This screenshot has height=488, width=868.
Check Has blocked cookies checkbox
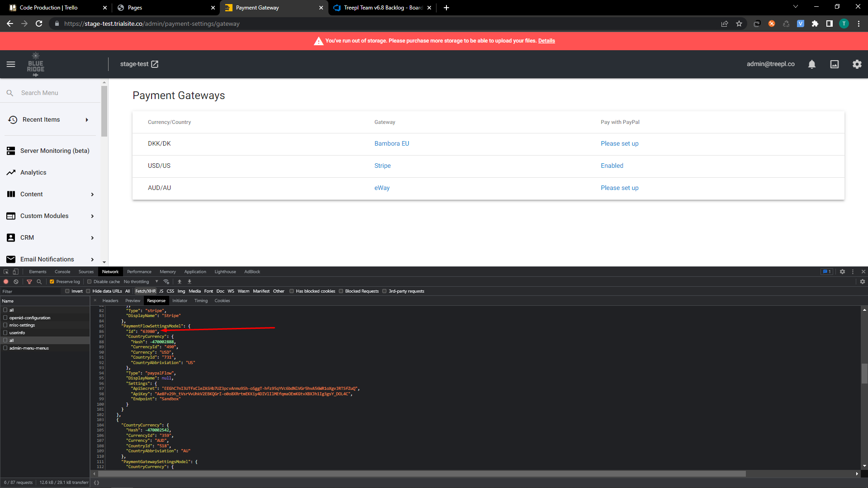(x=292, y=291)
